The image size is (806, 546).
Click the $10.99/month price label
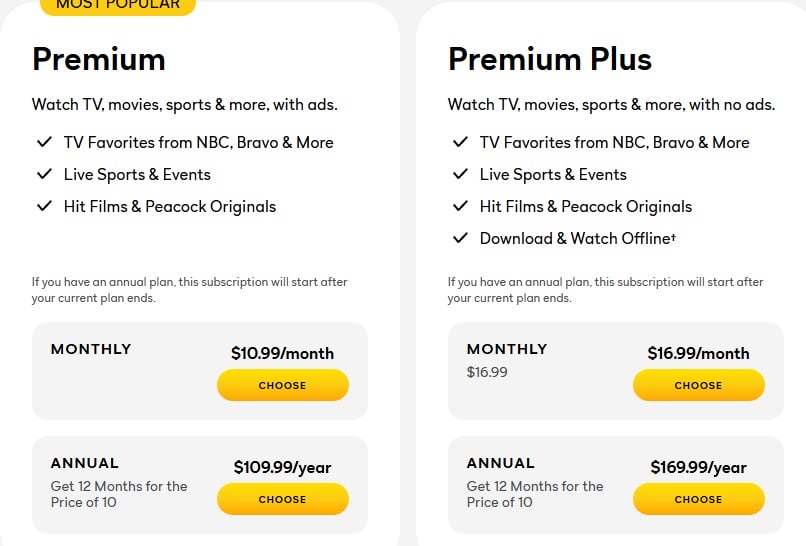click(282, 353)
